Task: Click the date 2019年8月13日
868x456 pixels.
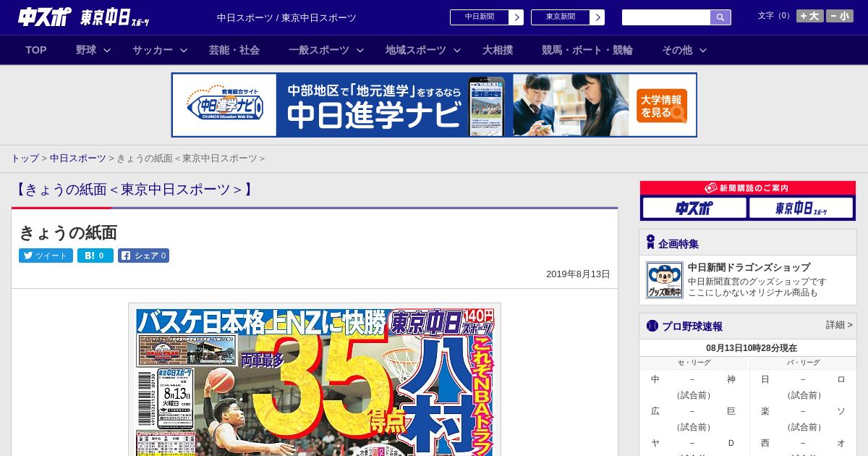Action: [578, 274]
